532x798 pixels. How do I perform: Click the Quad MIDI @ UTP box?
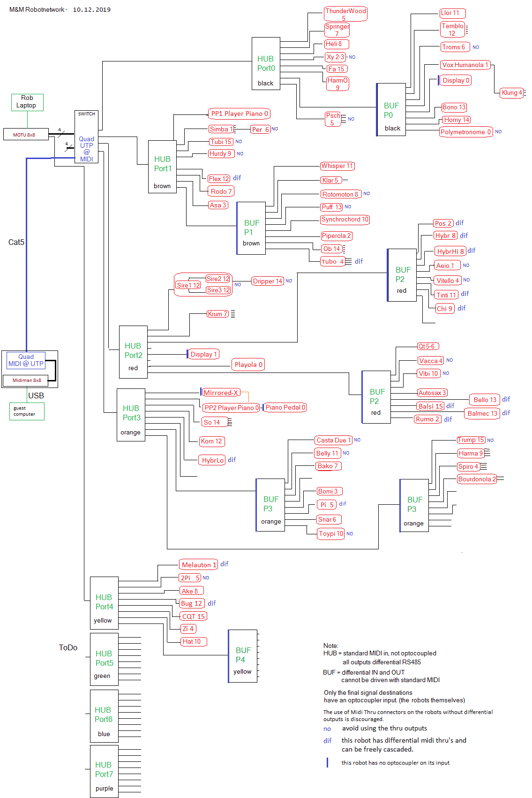pyautogui.click(x=26, y=360)
